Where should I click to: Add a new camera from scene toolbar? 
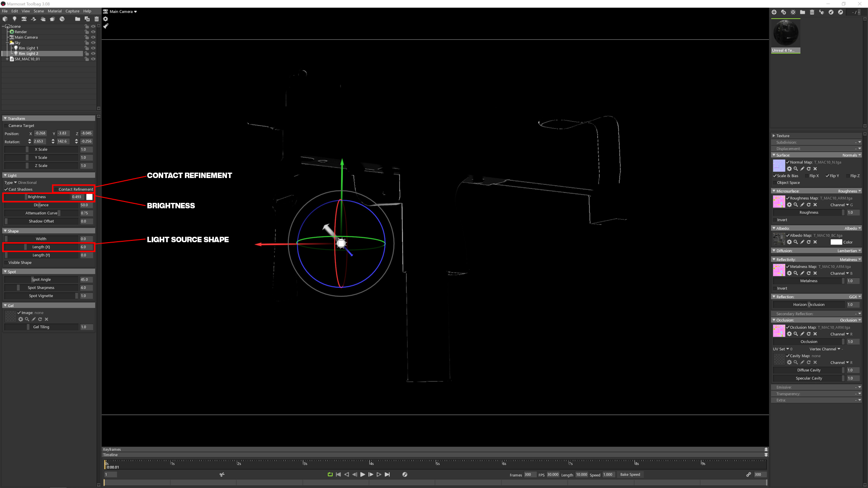click(x=24, y=19)
